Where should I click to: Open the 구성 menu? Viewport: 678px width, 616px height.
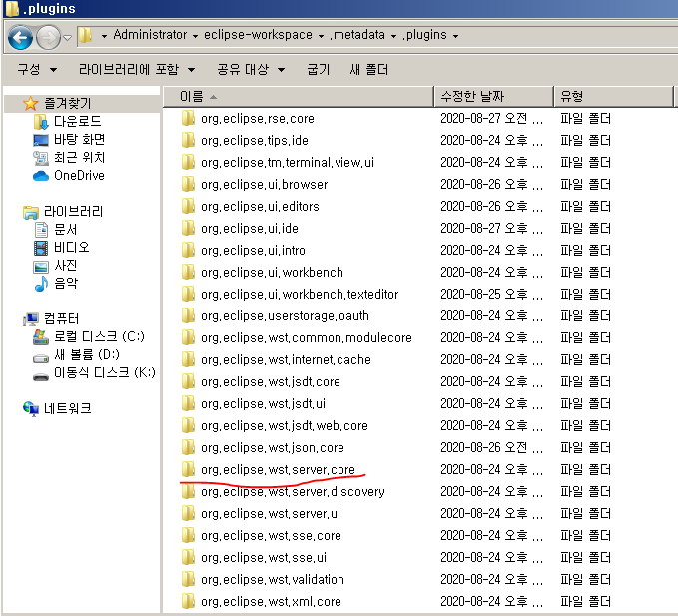point(37,69)
